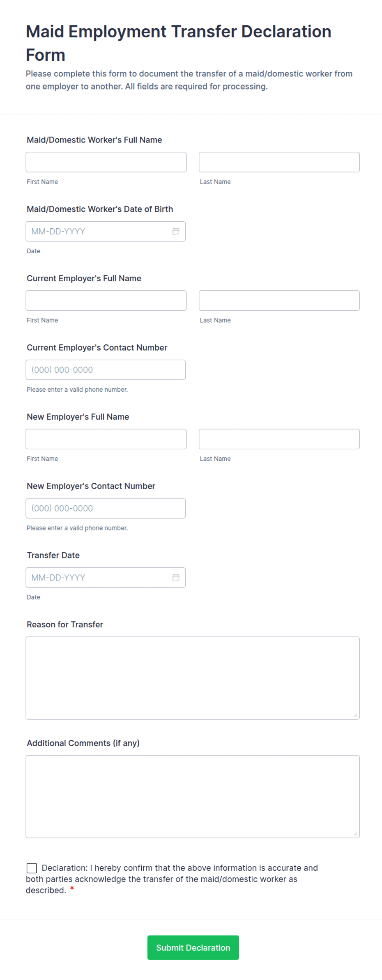Grab resize handle of Reason for Transfer box

pyautogui.click(x=355, y=715)
